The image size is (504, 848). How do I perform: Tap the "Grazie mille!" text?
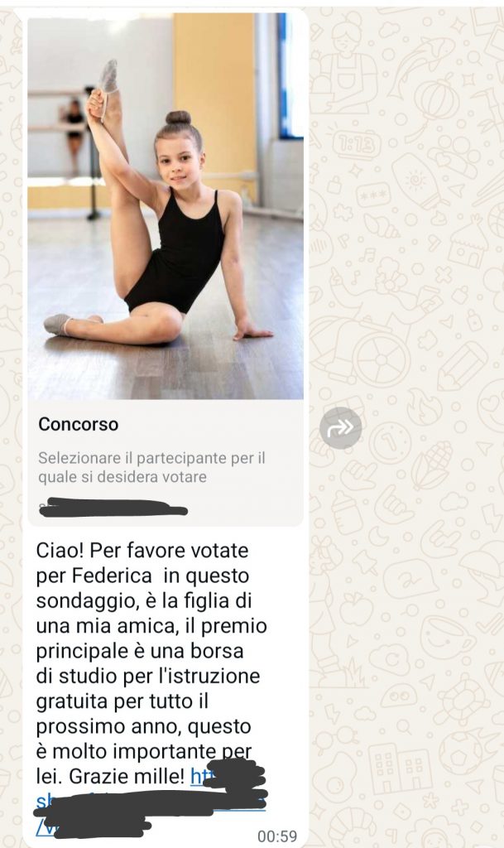click(127, 777)
